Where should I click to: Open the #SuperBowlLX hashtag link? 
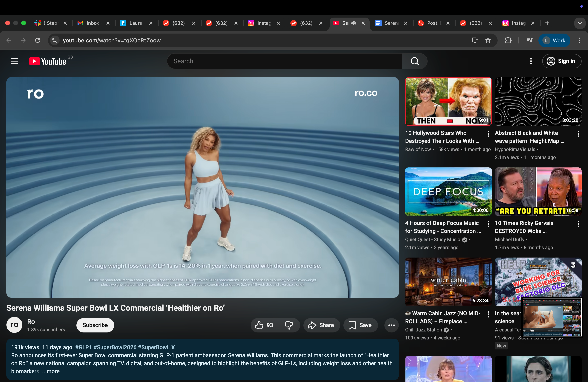coord(156,347)
